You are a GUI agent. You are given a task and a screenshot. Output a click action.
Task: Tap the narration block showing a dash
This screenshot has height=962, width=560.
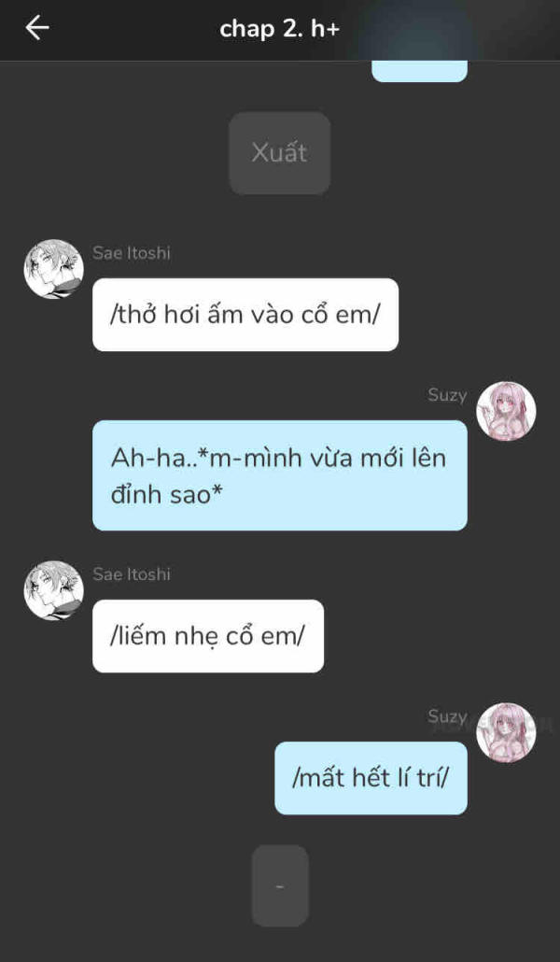coord(280,886)
